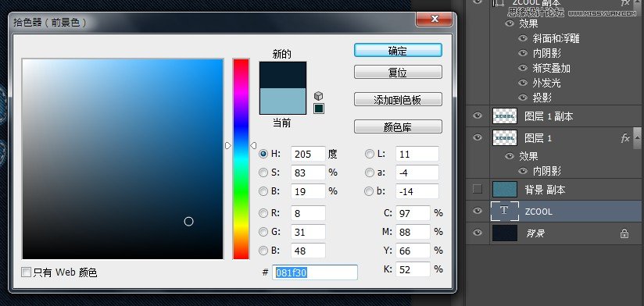This screenshot has height=306, width=644.
Task: Click the text layer T thumbnail for ZCOOL
Action: point(504,212)
